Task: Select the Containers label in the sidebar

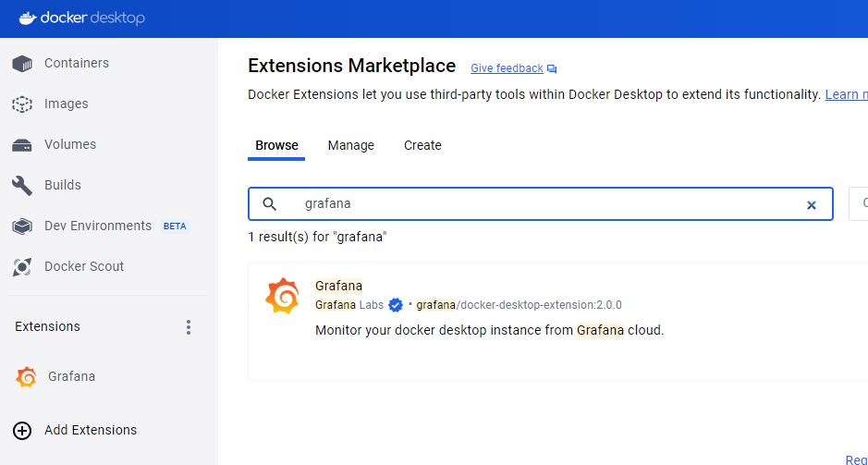Action: tap(77, 63)
